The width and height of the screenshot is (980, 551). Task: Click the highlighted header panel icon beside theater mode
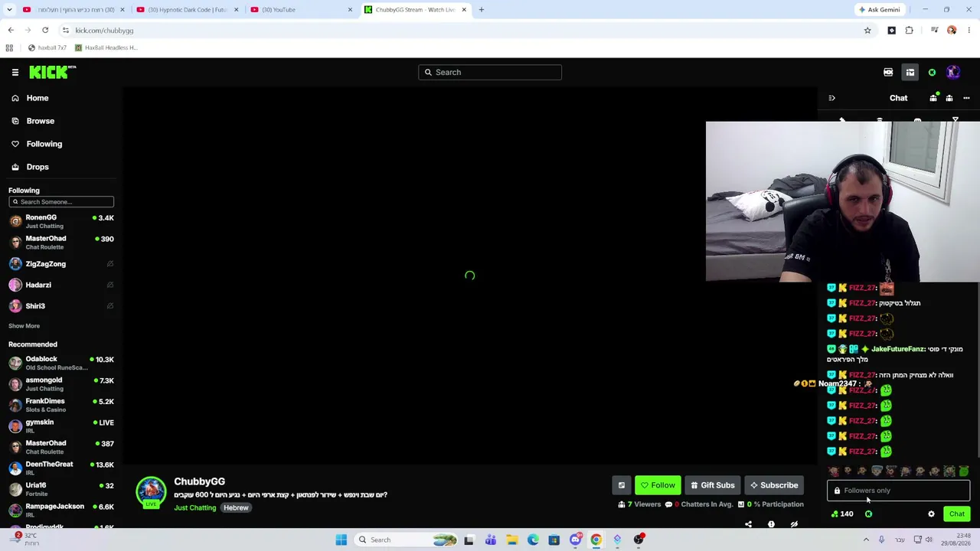coord(910,72)
